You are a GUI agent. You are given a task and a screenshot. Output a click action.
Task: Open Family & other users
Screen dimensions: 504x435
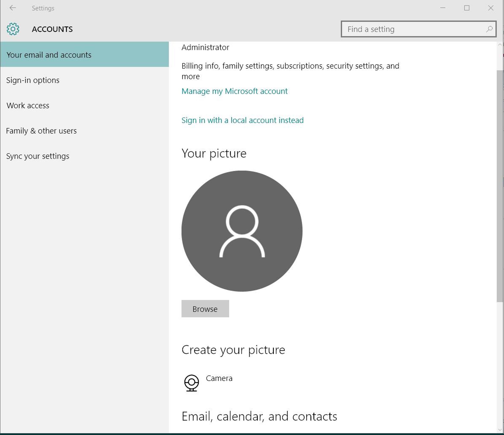(x=41, y=131)
